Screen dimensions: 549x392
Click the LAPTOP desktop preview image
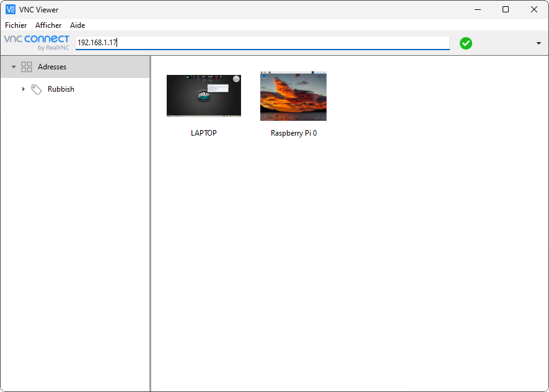click(203, 96)
